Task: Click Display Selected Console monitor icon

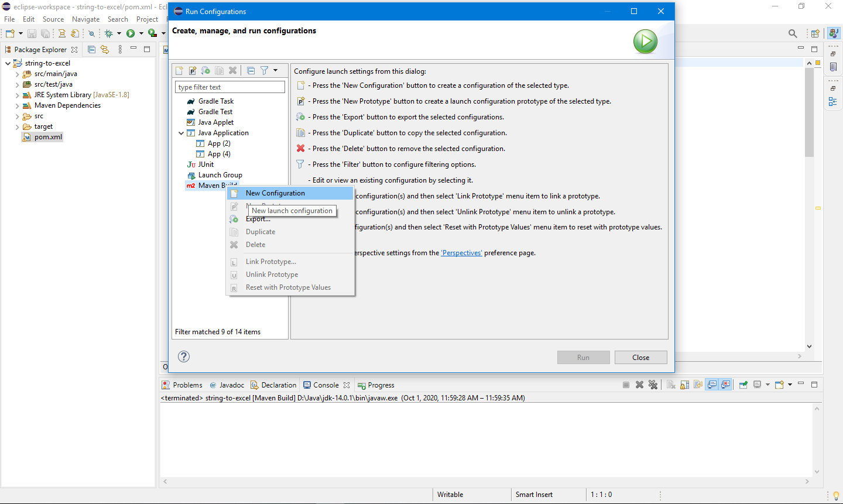Action: click(x=757, y=385)
